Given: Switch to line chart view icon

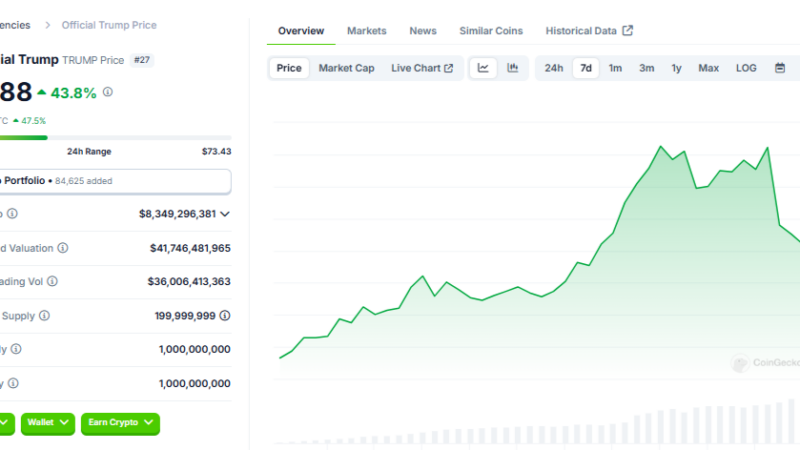Looking at the screenshot, I should [x=483, y=68].
